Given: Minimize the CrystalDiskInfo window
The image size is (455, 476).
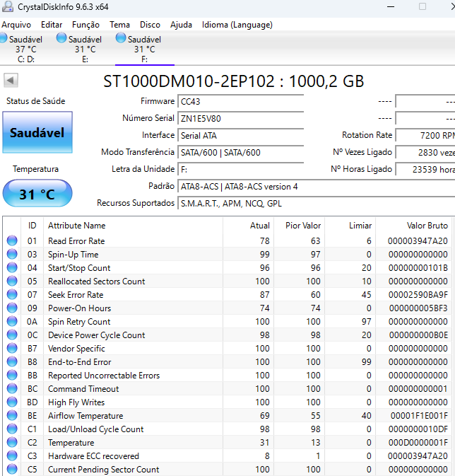Looking at the screenshot, I should point(391,6).
